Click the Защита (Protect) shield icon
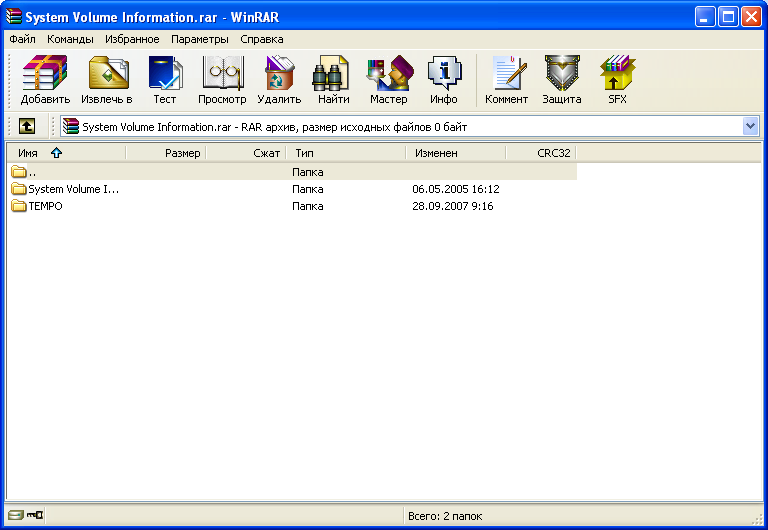This screenshot has height=530, width=768. pos(562,73)
